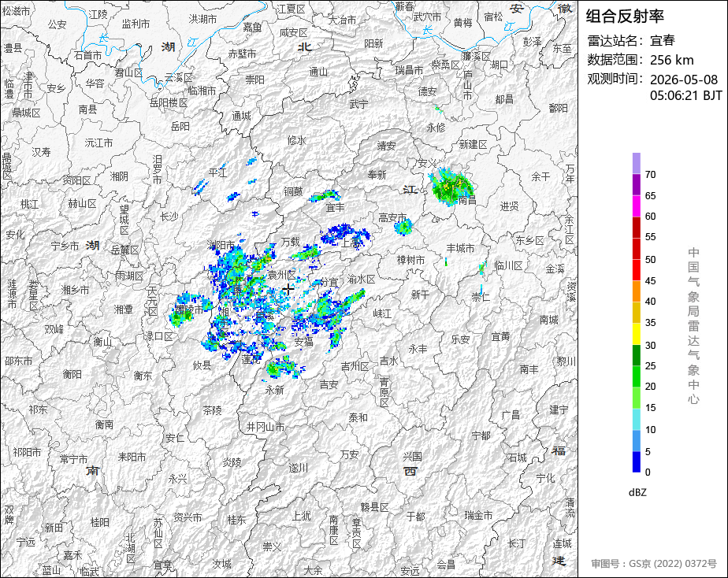Click the 湘潭 label

pyautogui.click(x=123, y=309)
